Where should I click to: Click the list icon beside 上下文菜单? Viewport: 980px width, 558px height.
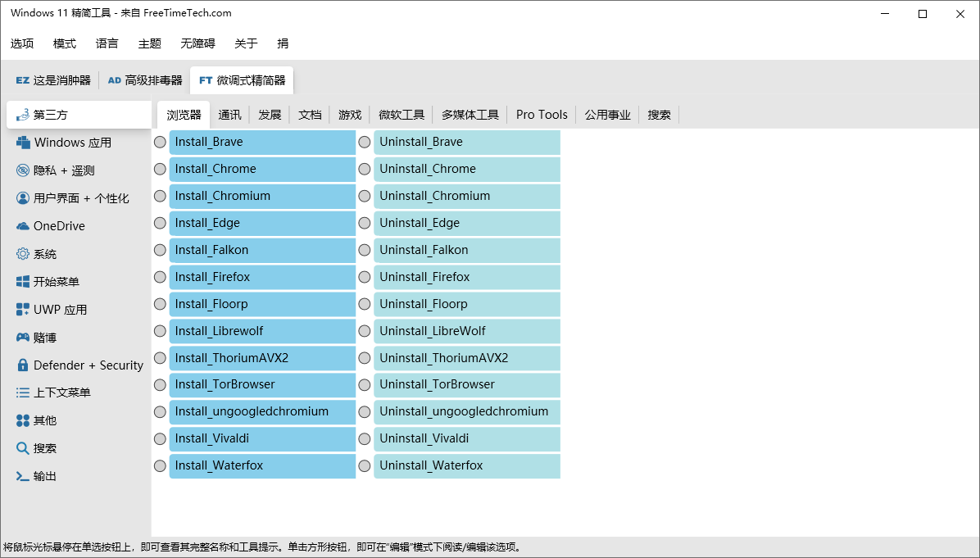click(23, 392)
